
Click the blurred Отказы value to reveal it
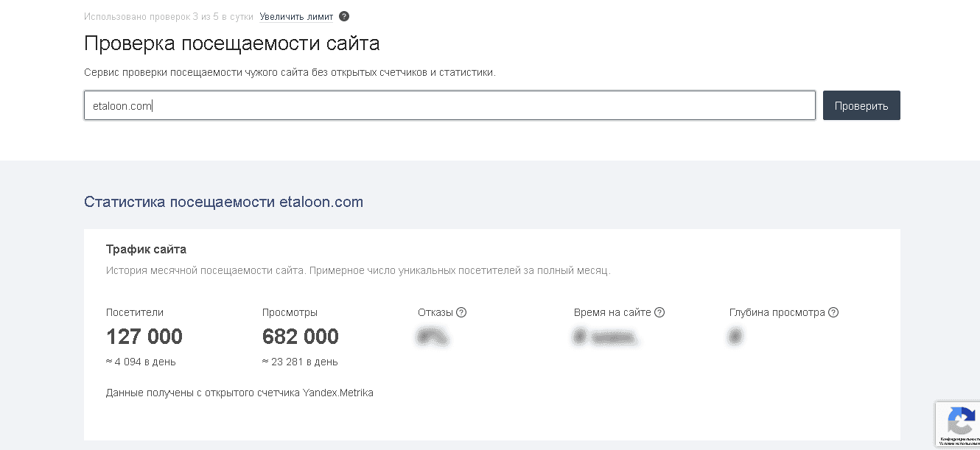434,337
